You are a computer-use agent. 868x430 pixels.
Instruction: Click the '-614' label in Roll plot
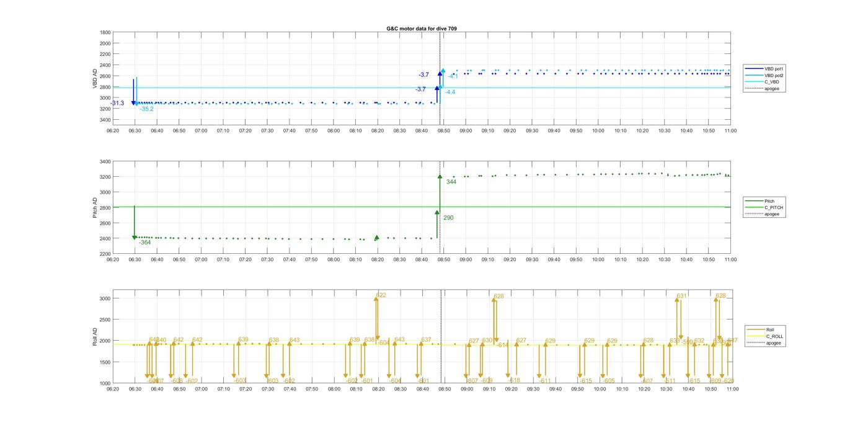(503, 344)
